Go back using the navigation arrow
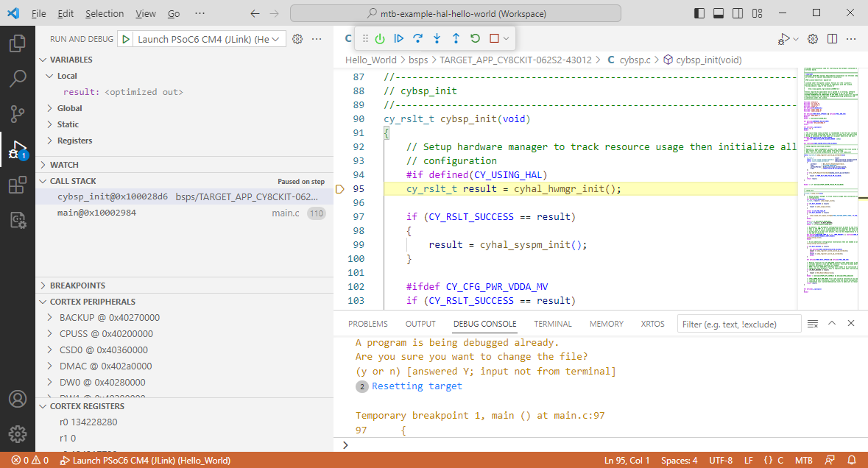Image resolution: width=868 pixels, height=468 pixels. pyautogui.click(x=255, y=13)
